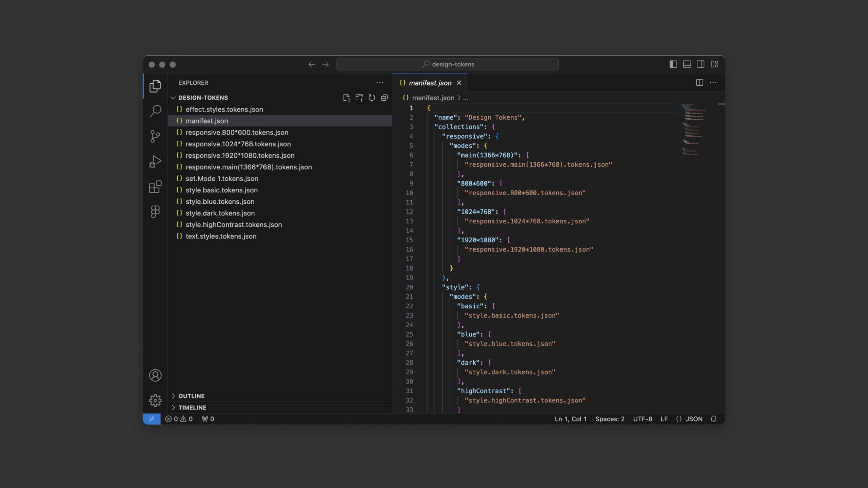The height and width of the screenshot is (488, 868).
Task: Change end of line sequence LF
Action: (x=664, y=419)
